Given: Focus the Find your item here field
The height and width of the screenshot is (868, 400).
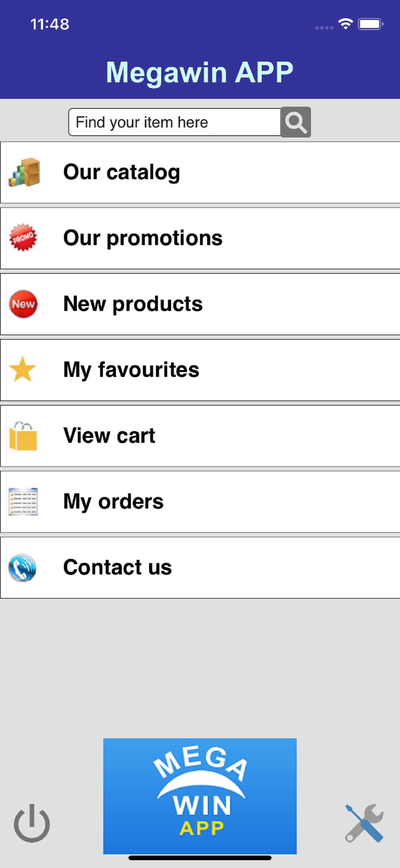Looking at the screenshot, I should (174, 122).
